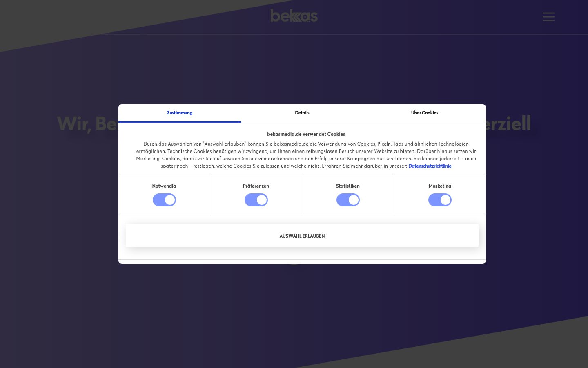Open the Datenschutzrichtlinie link

tap(430, 166)
